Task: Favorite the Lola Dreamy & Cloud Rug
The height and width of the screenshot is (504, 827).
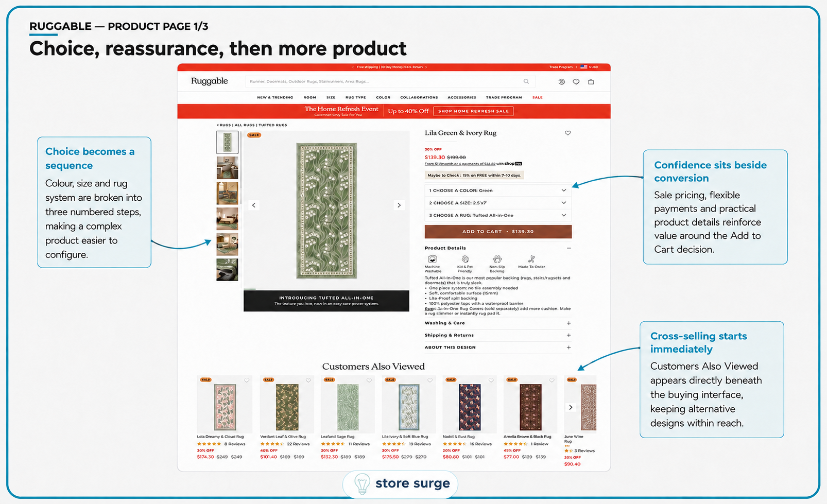Action: coord(247,380)
